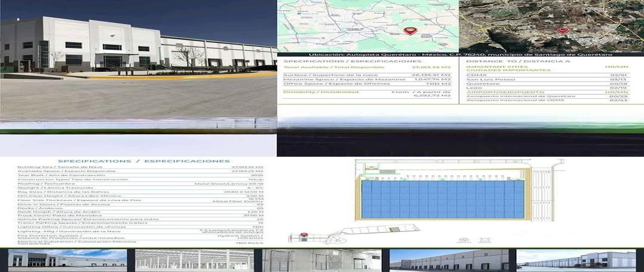The image size is (644, 272).
Task: Click the 'Available Space / Espacio Disponible' row
Action: 141,171
